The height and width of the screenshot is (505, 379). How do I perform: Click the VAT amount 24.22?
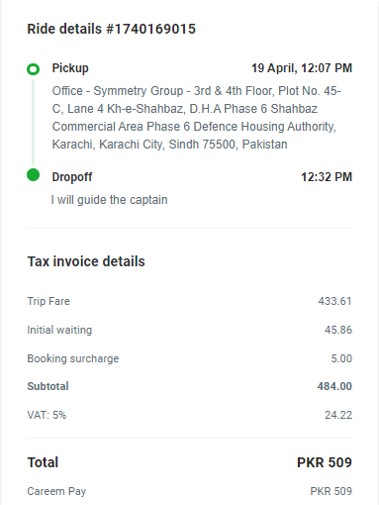(338, 415)
